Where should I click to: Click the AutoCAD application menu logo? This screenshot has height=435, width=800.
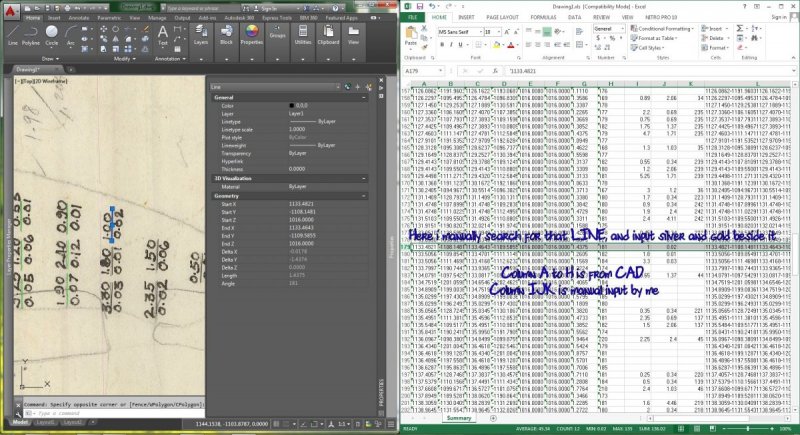[x=10, y=10]
